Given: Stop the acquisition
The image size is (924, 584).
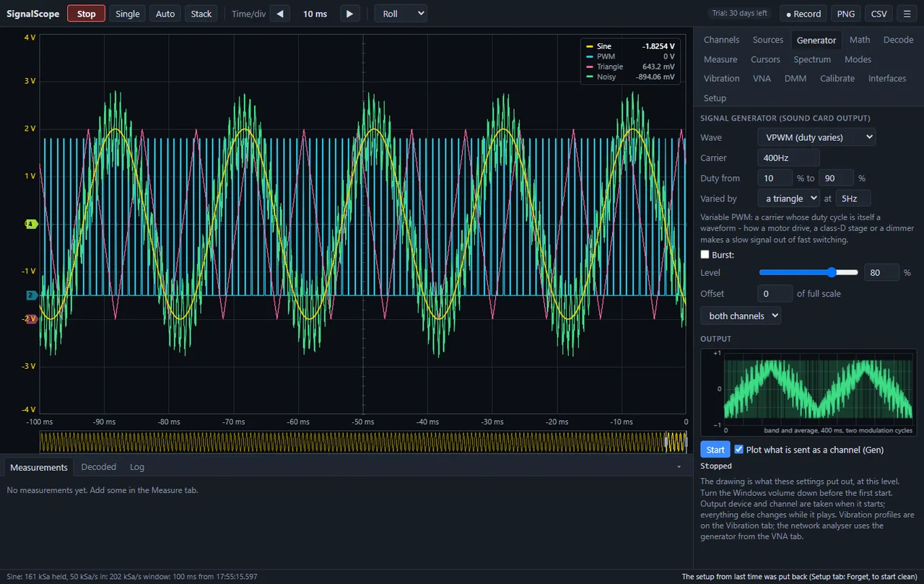Looking at the screenshot, I should point(86,14).
